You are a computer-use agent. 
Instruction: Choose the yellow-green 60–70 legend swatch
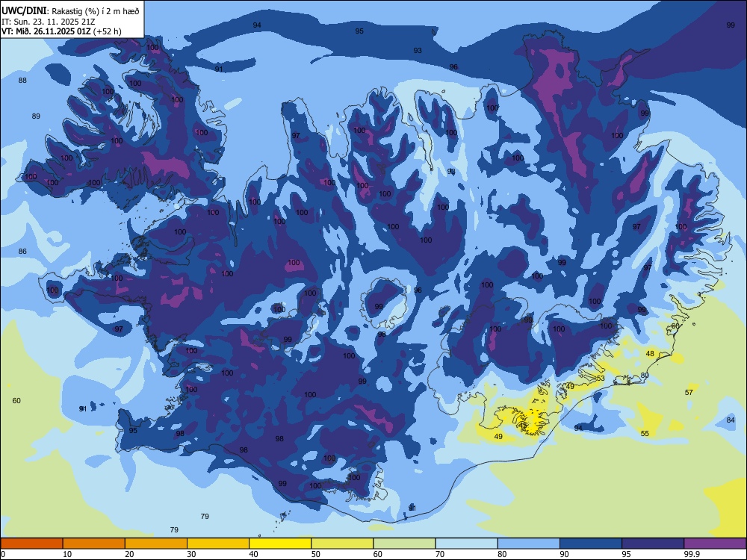coord(404,544)
